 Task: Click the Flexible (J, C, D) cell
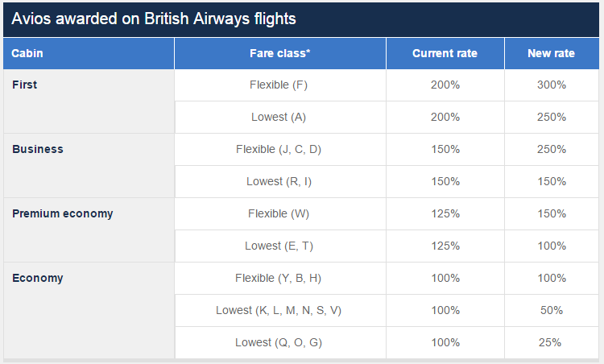[x=279, y=149]
